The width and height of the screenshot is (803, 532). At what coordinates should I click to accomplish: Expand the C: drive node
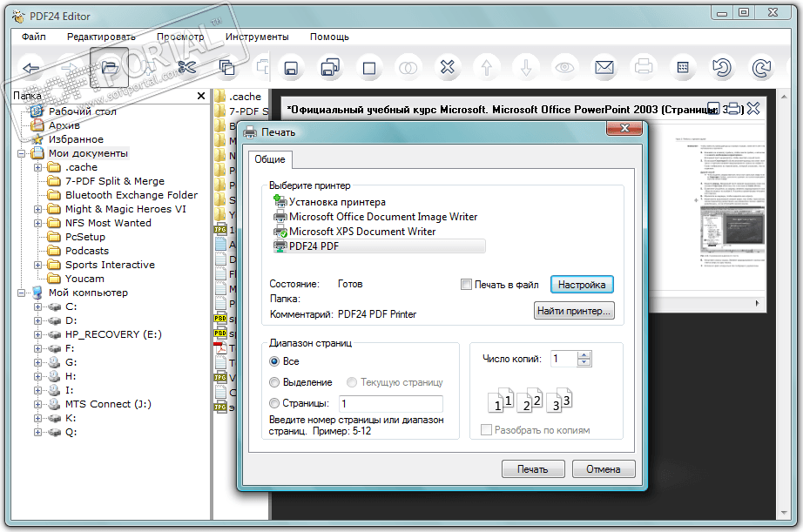click(37, 306)
